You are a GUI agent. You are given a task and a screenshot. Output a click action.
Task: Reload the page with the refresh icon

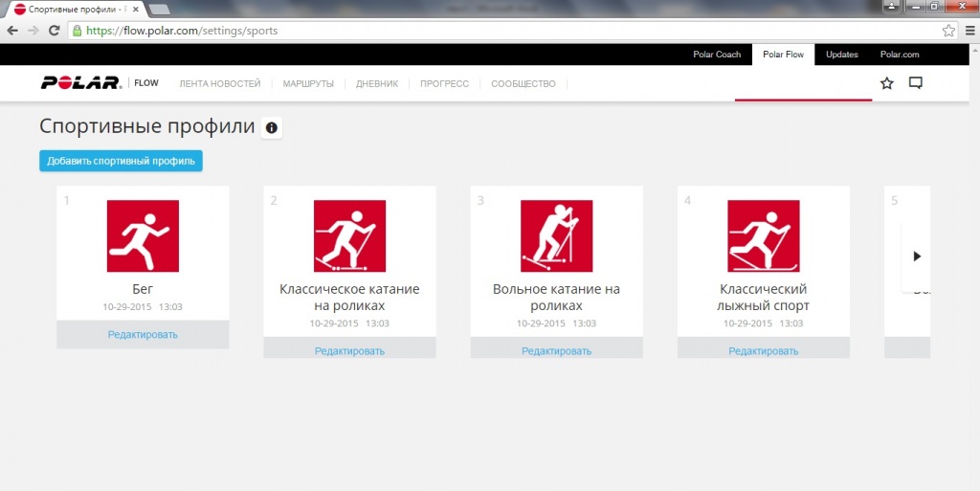(55, 31)
